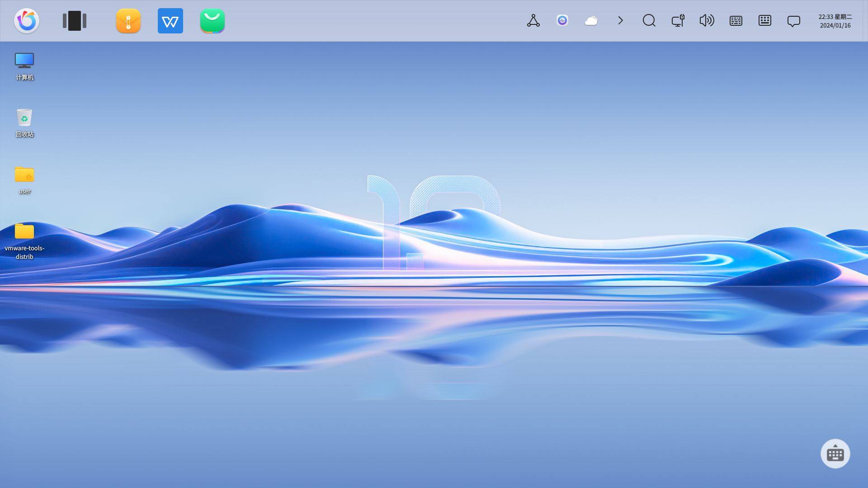
Task: Select the user home folder icon
Action: tap(24, 180)
